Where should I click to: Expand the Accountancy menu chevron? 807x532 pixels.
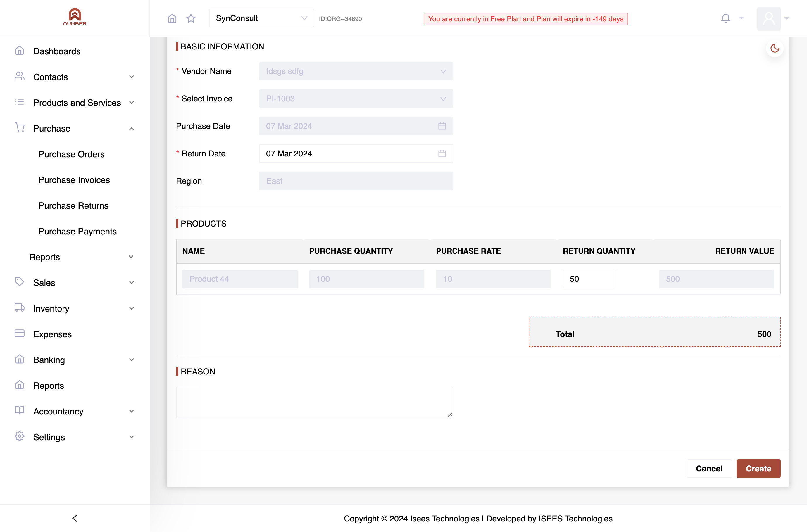coord(131,411)
